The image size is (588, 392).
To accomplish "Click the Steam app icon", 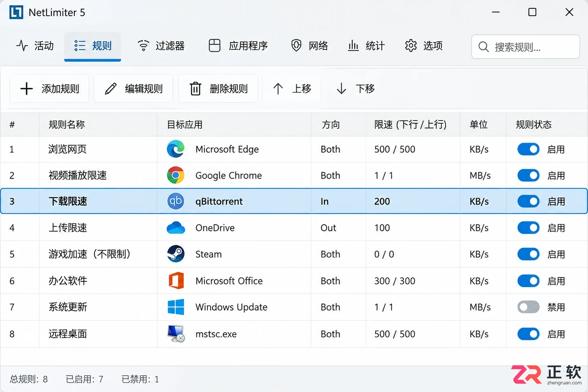I will (176, 254).
